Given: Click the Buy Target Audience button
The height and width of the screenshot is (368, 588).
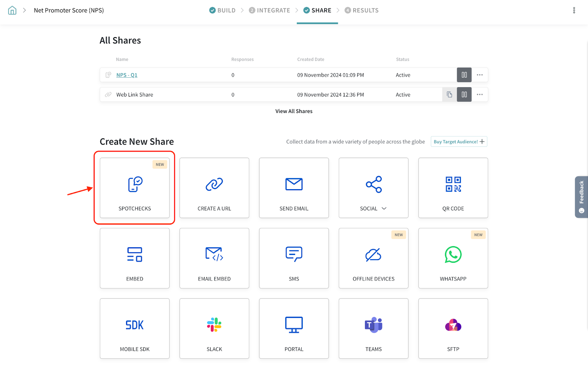Looking at the screenshot, I should click(x=459, y=142).
